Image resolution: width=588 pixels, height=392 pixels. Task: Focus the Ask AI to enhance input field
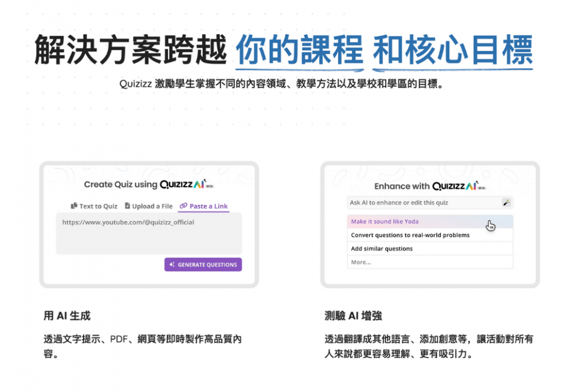(423, 203)
